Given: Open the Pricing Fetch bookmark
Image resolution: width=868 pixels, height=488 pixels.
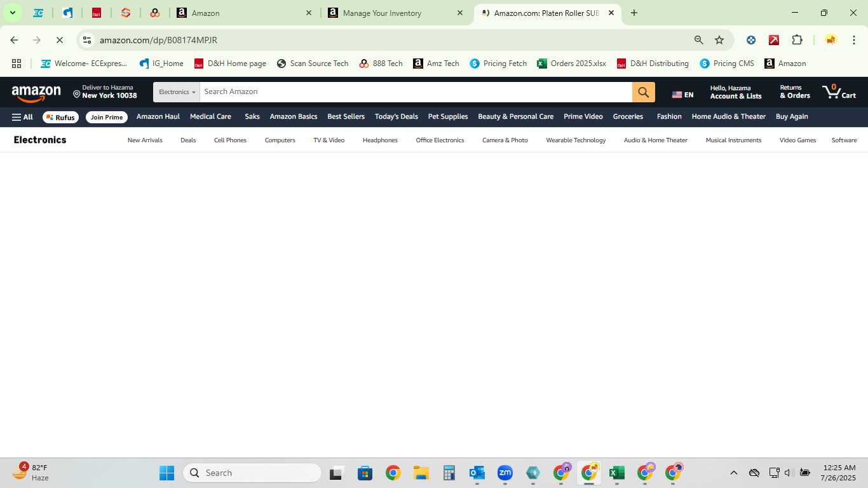Looking at the screenshot, I should pos(498,64).
